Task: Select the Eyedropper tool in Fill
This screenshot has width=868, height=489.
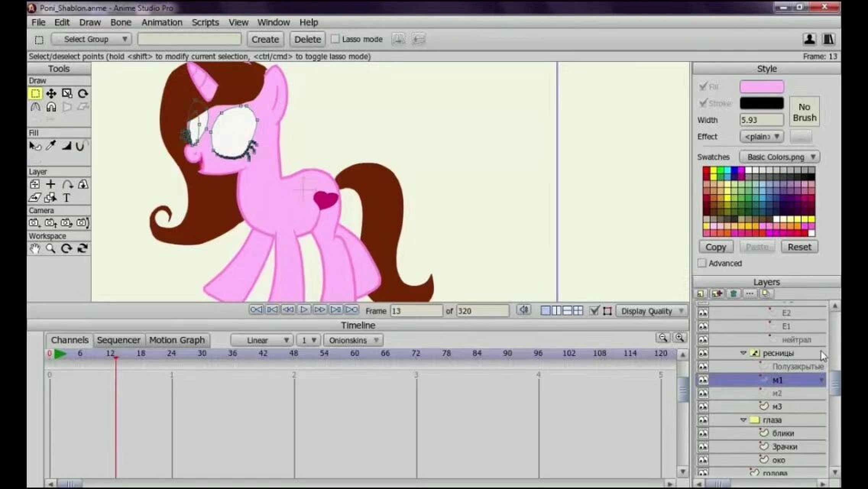Action: pos(51,146)
